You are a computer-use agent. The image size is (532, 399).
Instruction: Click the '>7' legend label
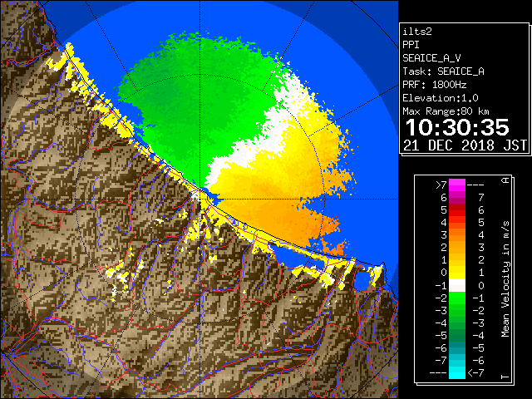click(441, 185)
